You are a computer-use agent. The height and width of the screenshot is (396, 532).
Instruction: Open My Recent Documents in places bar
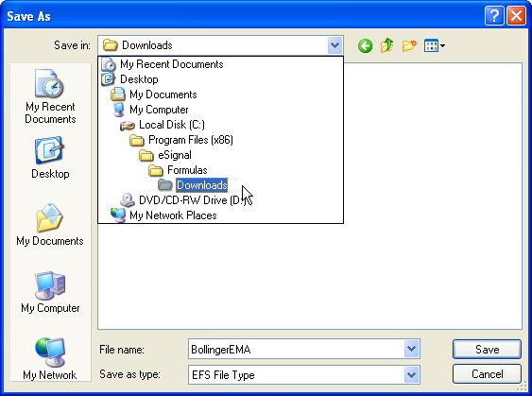[x=50, y=96]
